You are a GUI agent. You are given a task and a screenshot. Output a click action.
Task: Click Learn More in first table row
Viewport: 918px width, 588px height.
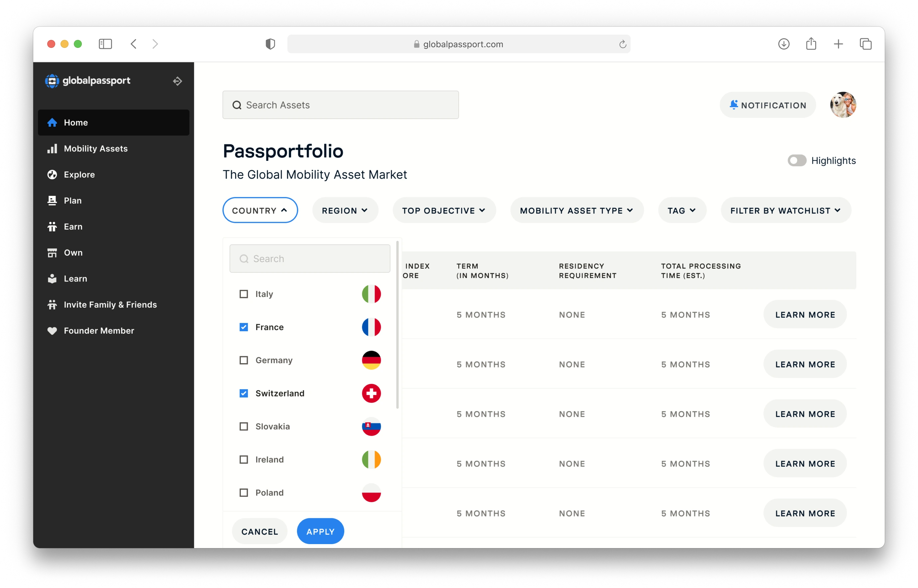[x=805, y=315]
